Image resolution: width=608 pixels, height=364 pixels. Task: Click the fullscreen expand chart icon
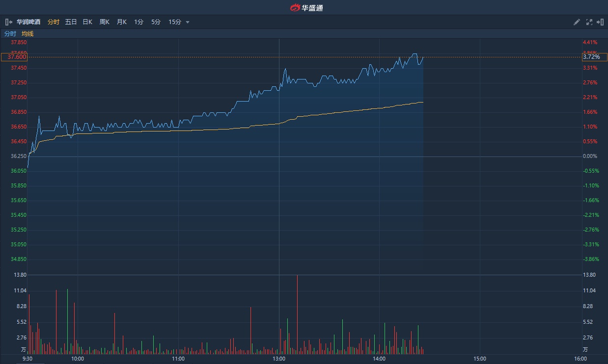[x=589, y=22]
